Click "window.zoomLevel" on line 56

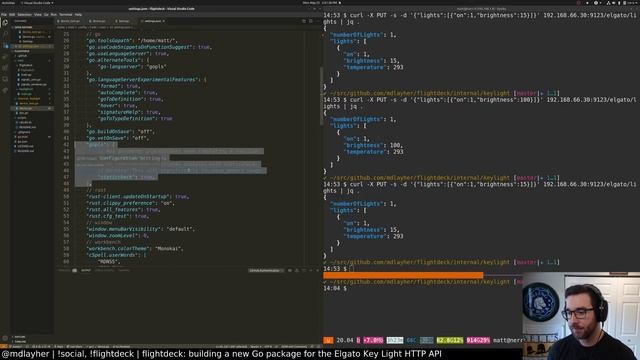(x=113, y=236)
